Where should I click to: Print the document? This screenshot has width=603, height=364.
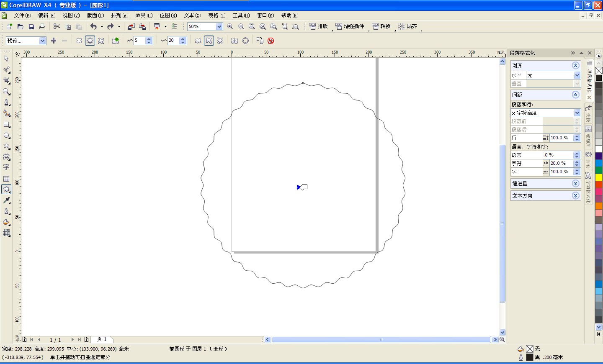pos(42,26)
